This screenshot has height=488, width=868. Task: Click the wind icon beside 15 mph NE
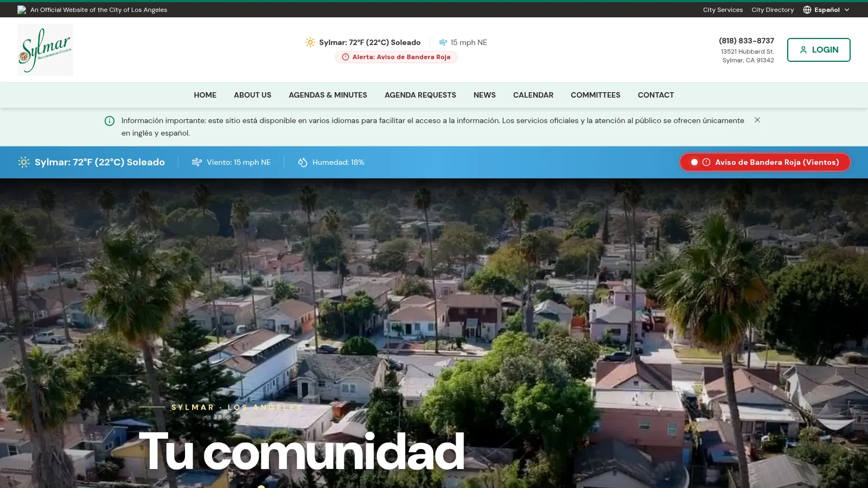(443, 42)
